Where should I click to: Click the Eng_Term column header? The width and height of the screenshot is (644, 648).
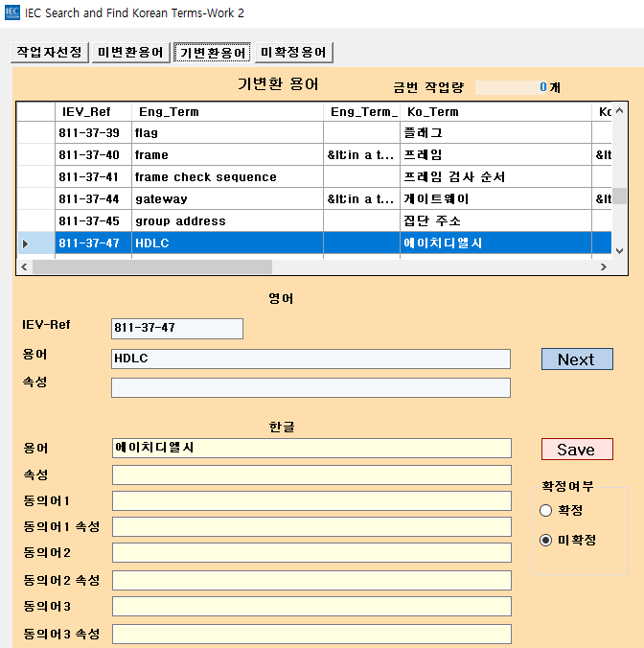[x=227, y=111]
